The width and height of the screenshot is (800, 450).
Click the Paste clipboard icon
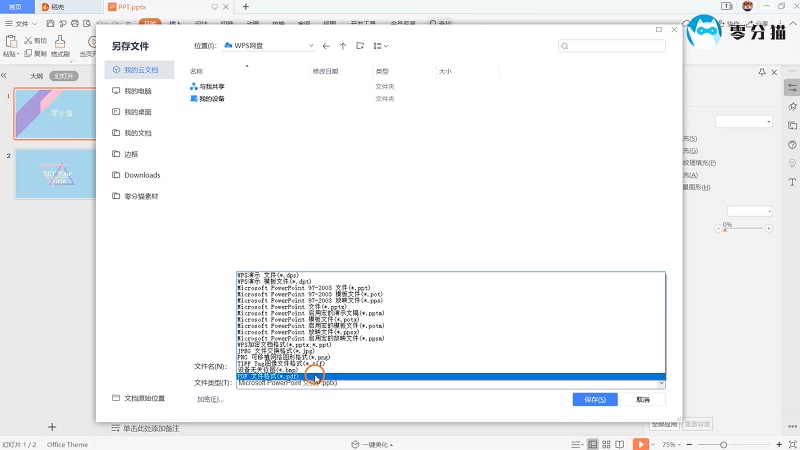click(11, 41)
